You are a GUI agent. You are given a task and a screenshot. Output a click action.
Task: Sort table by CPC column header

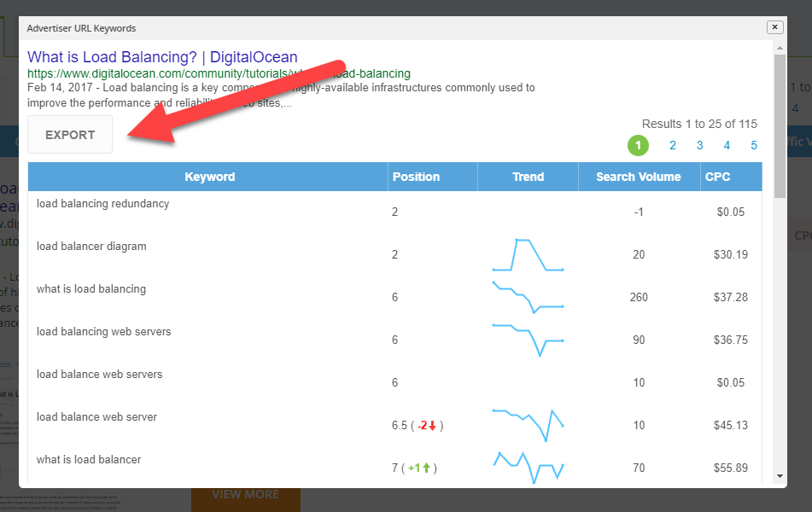point(731,177)
